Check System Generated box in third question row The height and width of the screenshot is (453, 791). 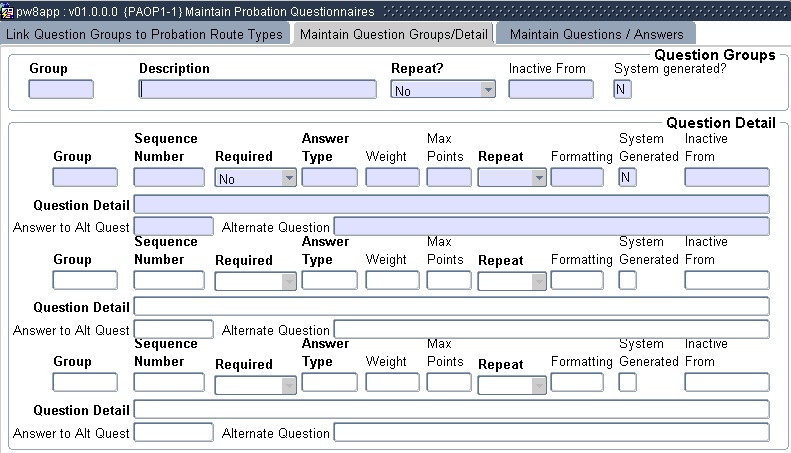pyautogui.click(x=628, y=382)
